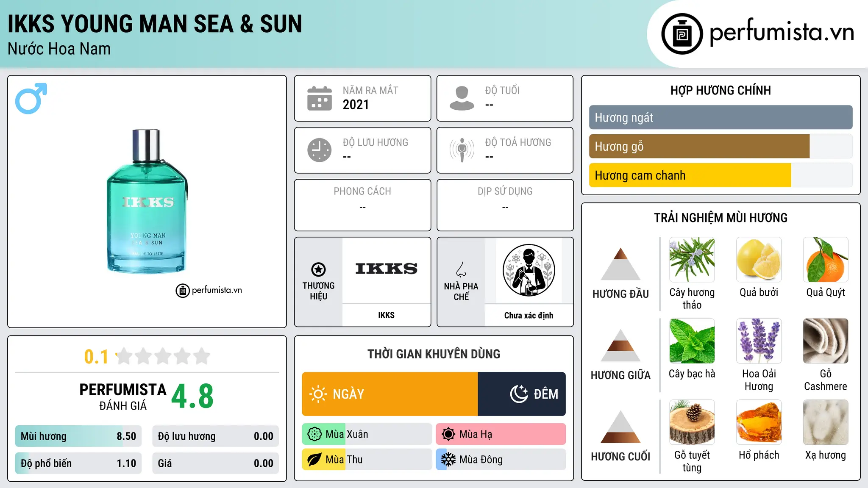
Task: Click the sun icon in the Ngày bar
Action: coord(318,394)
